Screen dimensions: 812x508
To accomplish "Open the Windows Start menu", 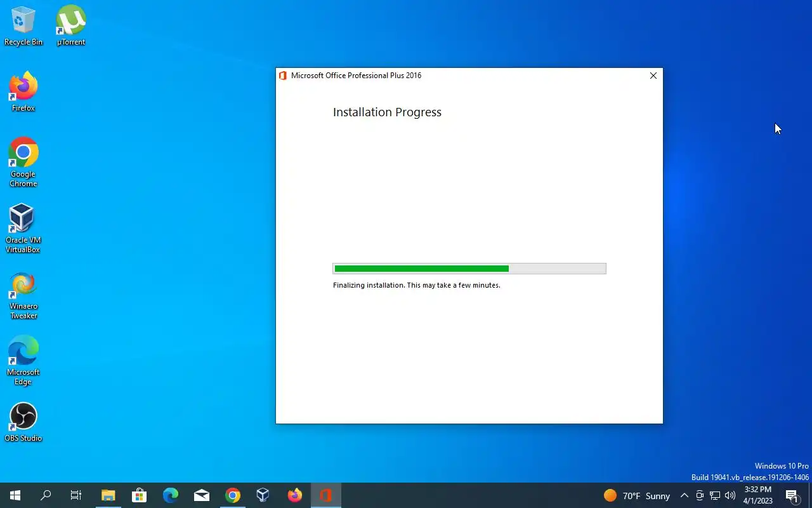I will pos(15,495).
